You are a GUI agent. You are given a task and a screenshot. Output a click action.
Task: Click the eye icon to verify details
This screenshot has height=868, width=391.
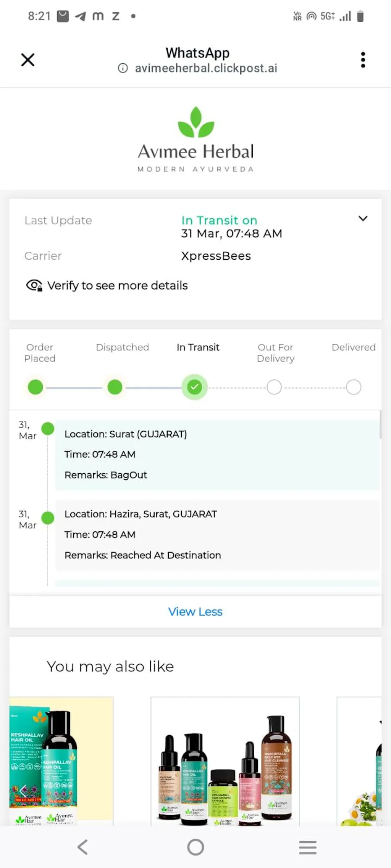pos(34,286)
